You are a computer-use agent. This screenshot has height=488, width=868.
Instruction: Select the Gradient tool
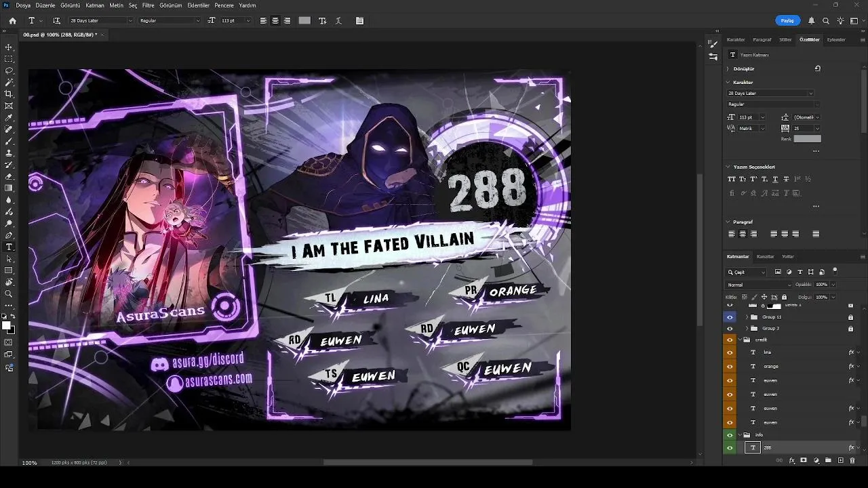(x=9, y=188)
